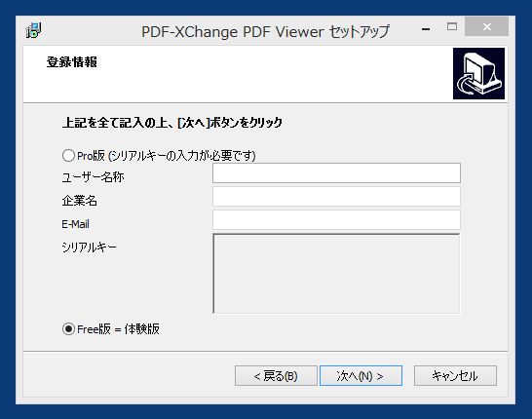Click the bold instruction line about [次へ]ボタン

click(x=172, y=123)
